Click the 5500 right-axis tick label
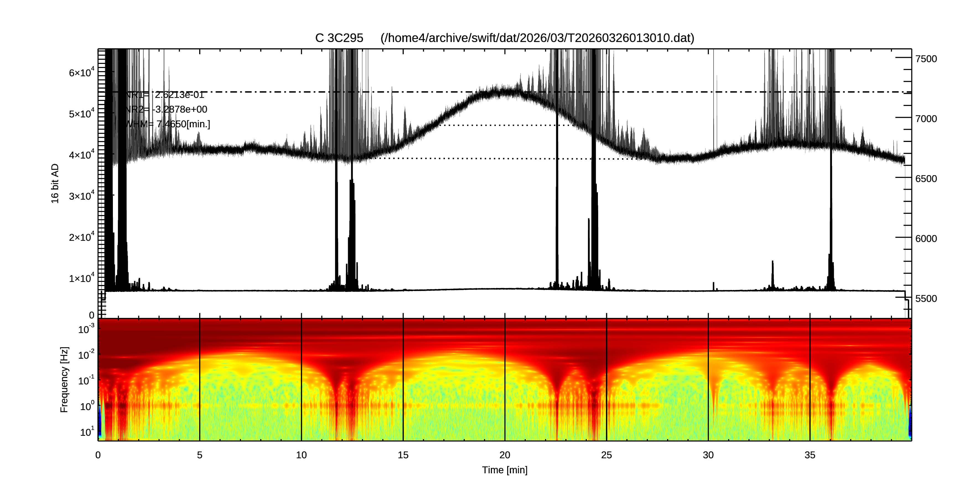Image resolution: width=980 pixels, height=490 pixels. pyautogui.click(x=926, y=299)
